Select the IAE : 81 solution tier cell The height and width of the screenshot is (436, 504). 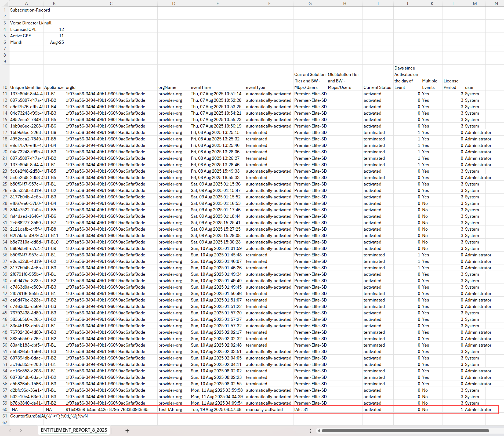point(310,409)
